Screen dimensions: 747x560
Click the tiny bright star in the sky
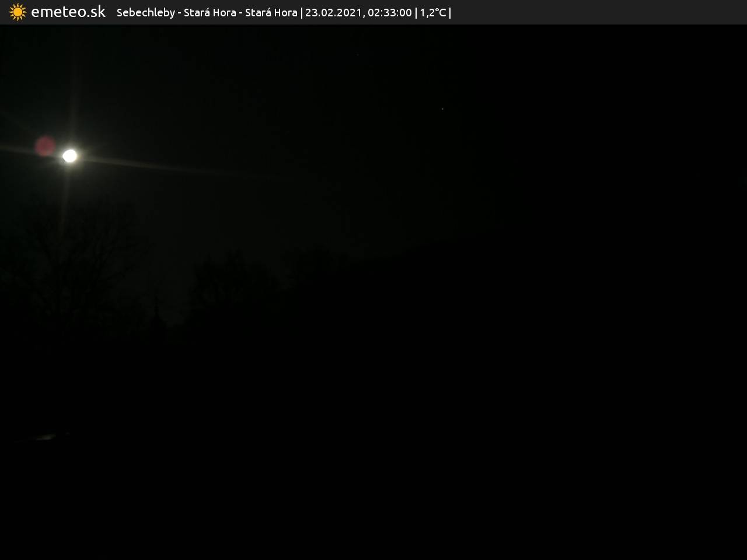(442, 109)
